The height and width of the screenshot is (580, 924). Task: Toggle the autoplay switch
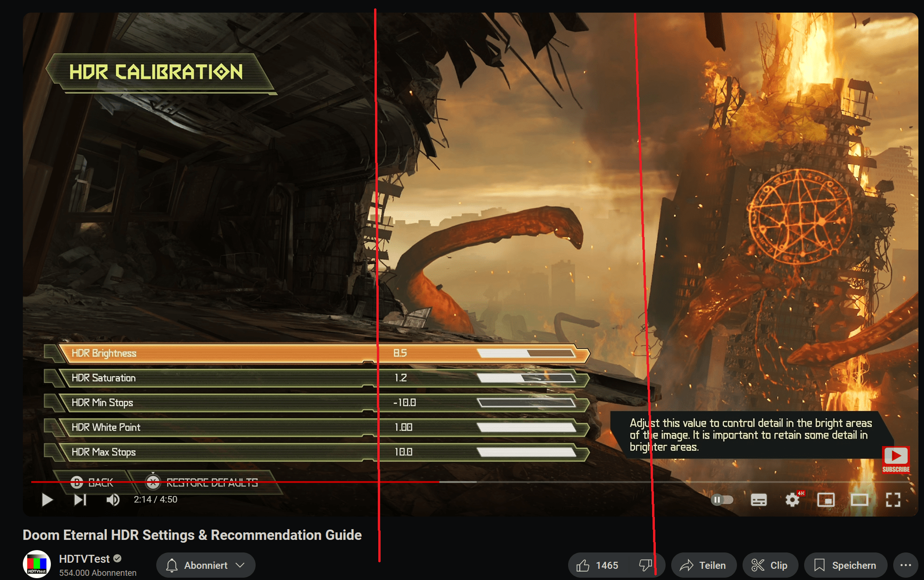(722, 500)
